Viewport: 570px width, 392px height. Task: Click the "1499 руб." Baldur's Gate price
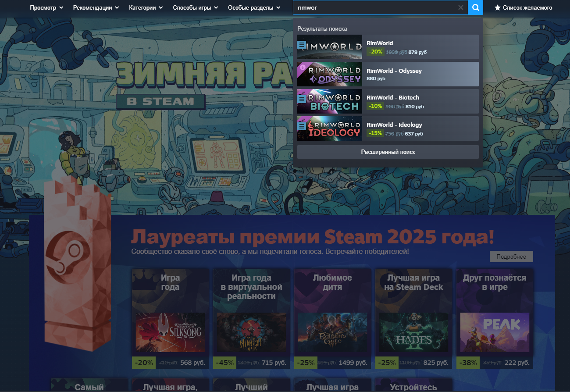[353, 363]
